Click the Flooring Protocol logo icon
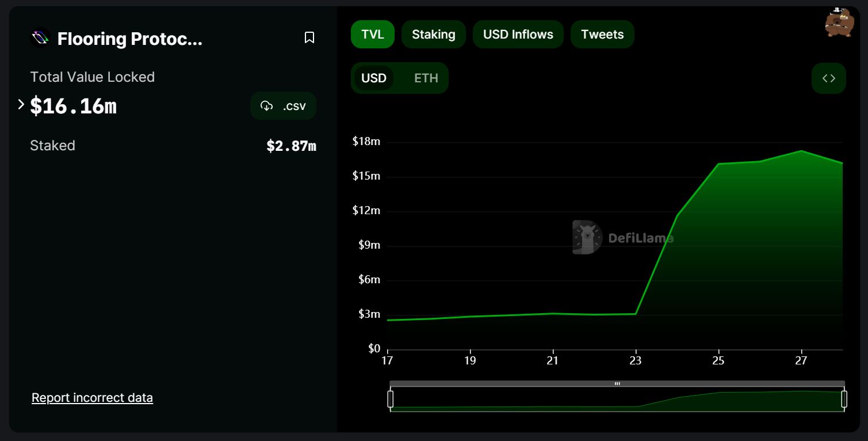 click(40, 39)
